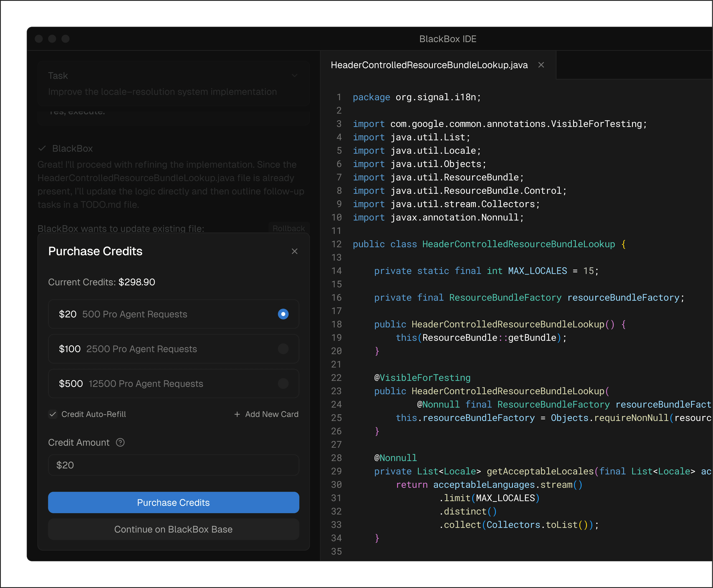Click the green maximize window dot
This screenshot has height=588, width=713.
(65, 39)
